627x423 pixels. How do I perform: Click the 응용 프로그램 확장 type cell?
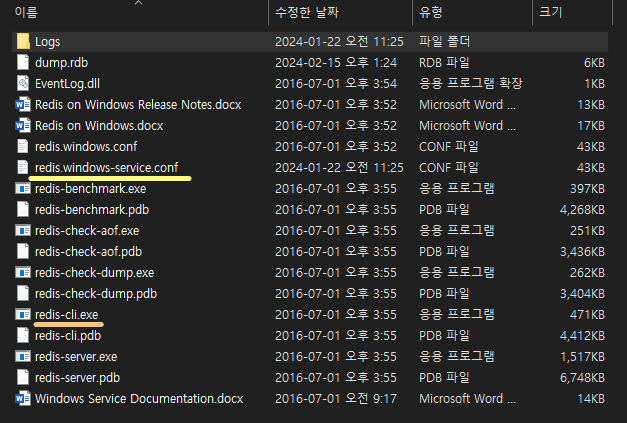(471, 84)
